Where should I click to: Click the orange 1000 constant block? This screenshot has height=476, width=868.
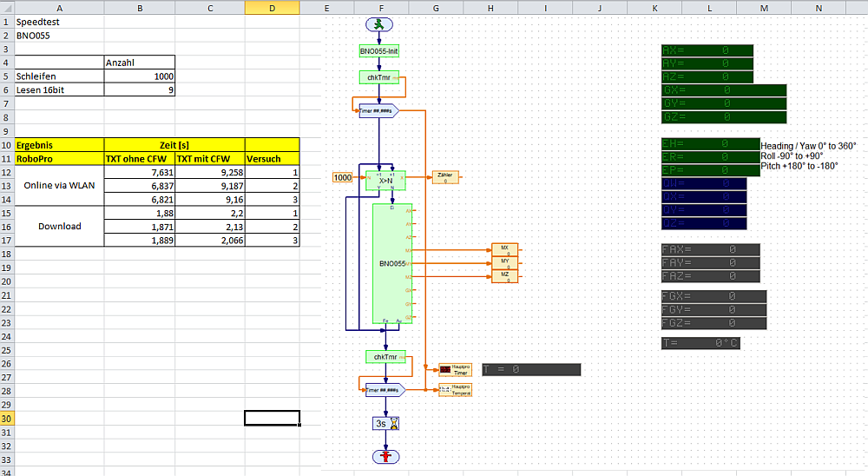[343, 177]
